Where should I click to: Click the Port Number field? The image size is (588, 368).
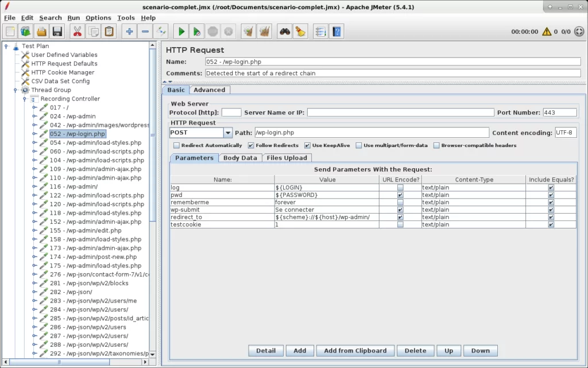tap(560, 113)
